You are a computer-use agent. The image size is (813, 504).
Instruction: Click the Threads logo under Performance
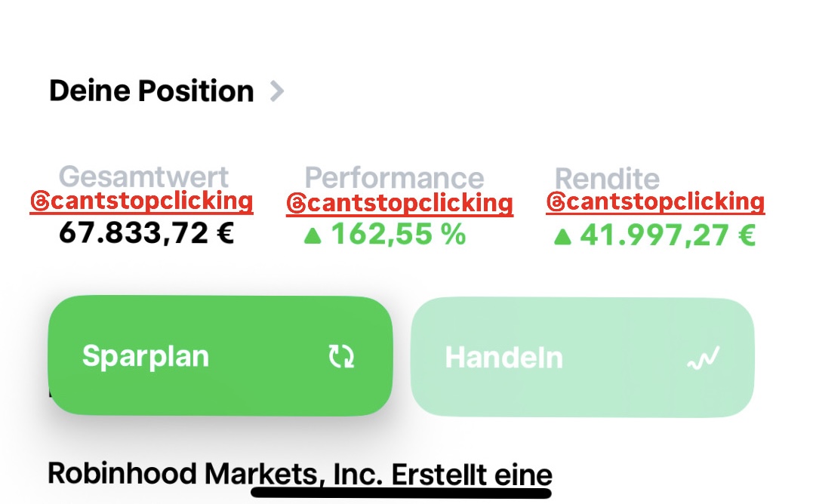(296, 204)
